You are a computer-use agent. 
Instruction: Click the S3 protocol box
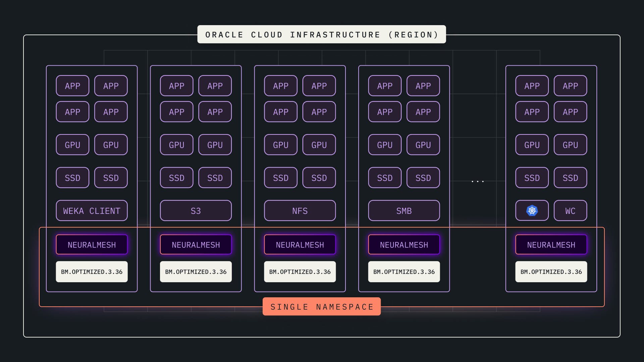coord(196,210)
